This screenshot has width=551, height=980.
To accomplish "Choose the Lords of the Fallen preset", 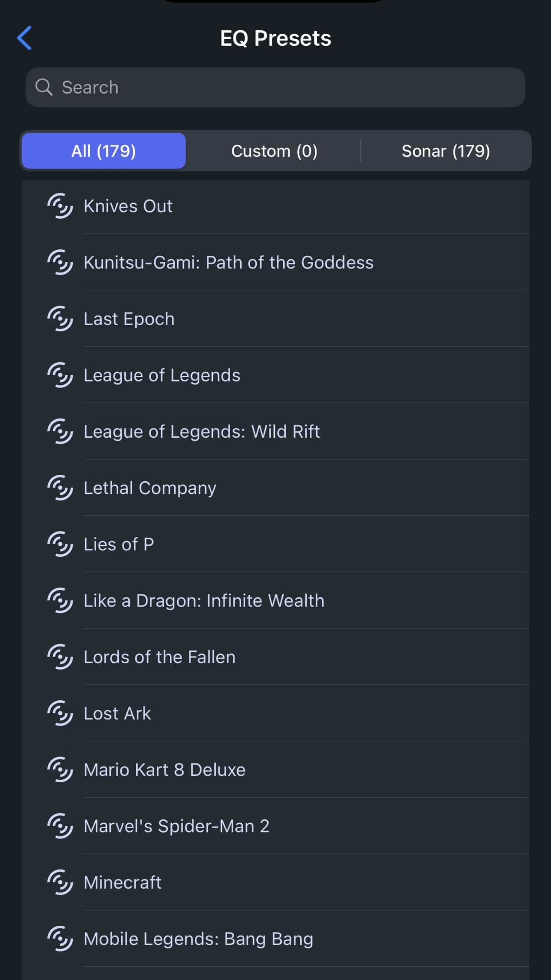I will (159, 657).
